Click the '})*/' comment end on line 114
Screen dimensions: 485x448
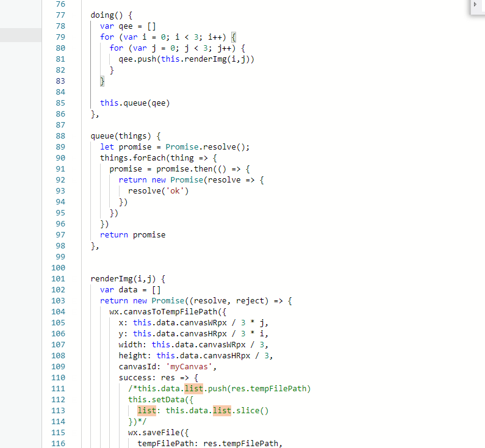[137, 422]
